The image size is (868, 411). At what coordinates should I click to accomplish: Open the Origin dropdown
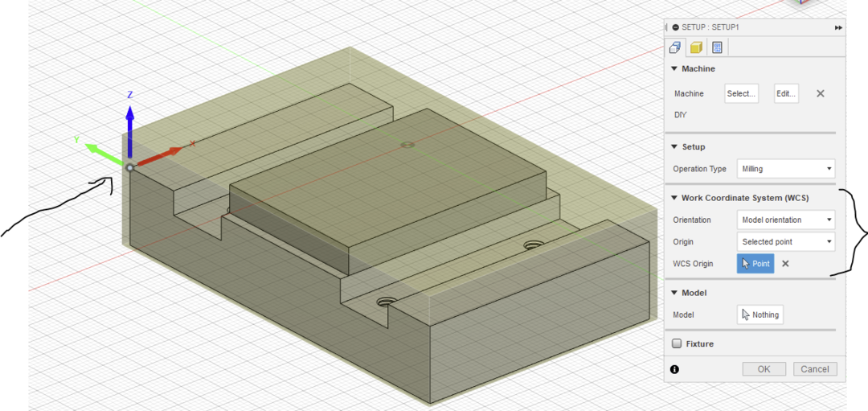pos(786,241)
